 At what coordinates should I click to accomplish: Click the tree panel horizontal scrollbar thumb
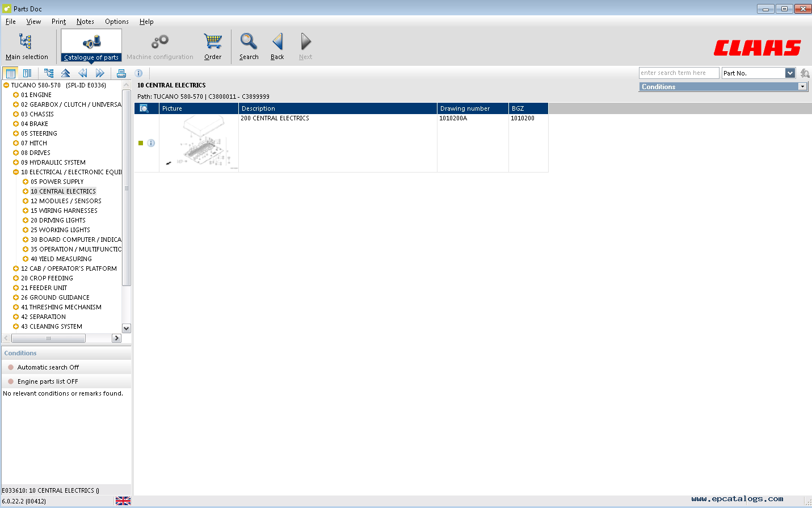pos(48,338)
